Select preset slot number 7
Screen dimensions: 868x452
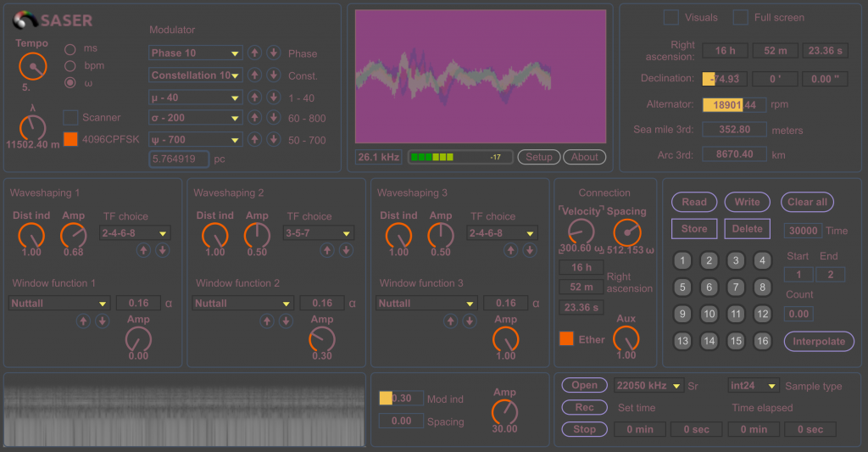[736, 287]
